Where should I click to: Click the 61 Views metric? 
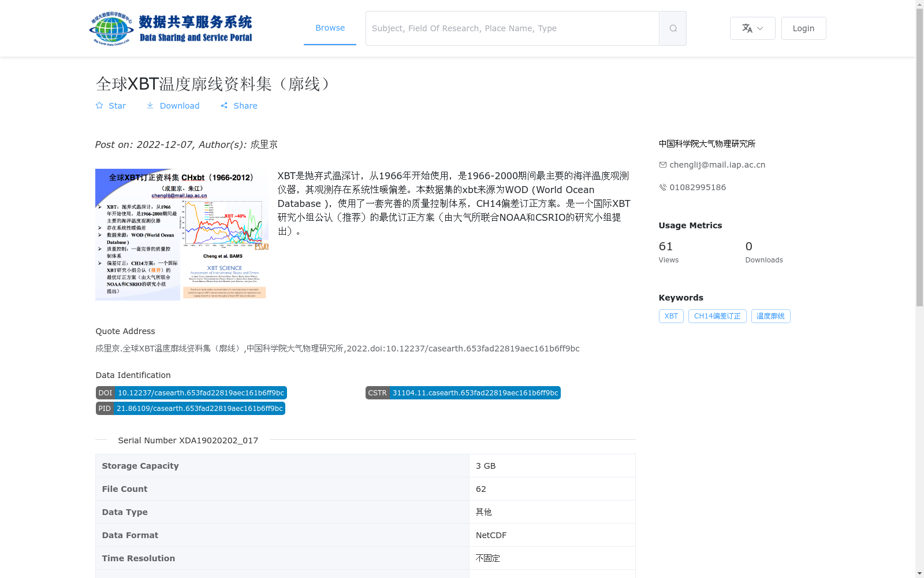click(669, 252)
